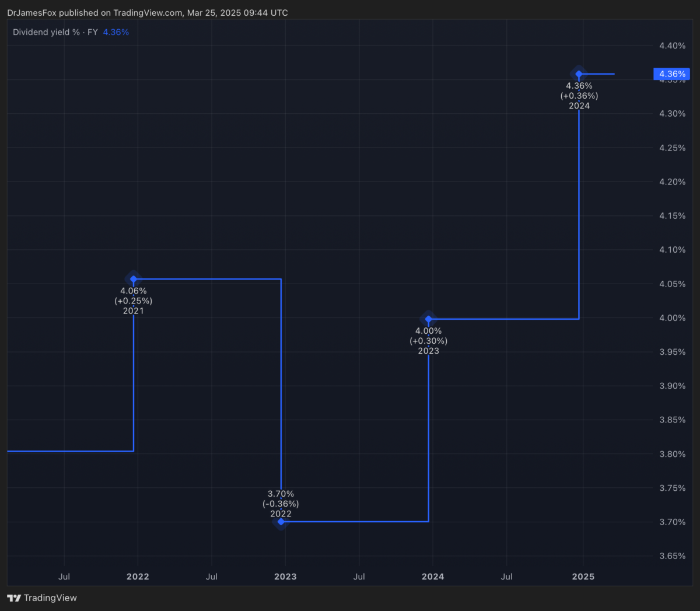Click the 2024 label on time axis
The height and width of the screenshot is (611, 700).
(x=433, y=577)
